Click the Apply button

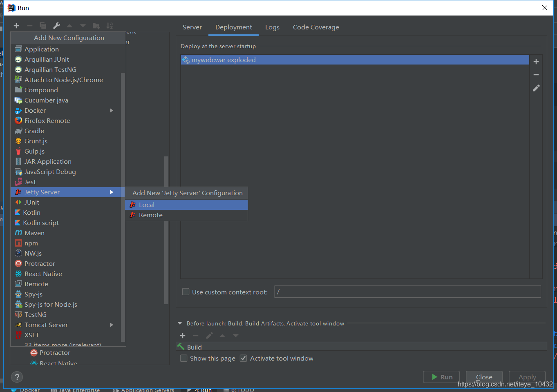pyautogui.click(x=527, y=377)
